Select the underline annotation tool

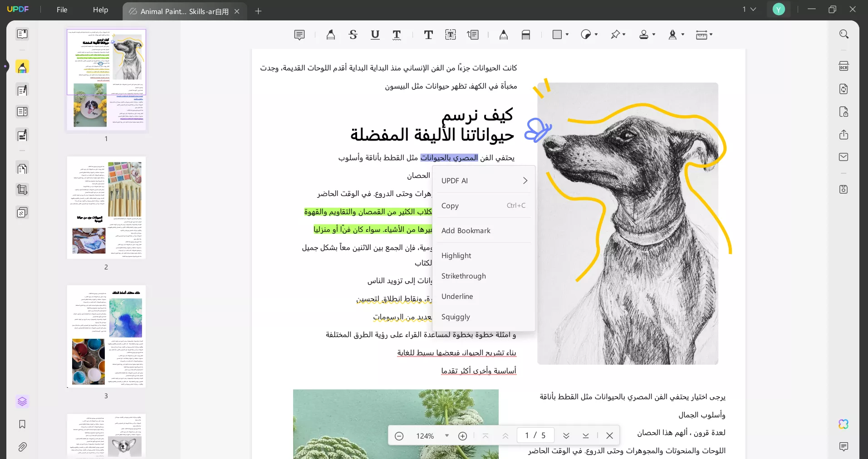click(375, 35)
